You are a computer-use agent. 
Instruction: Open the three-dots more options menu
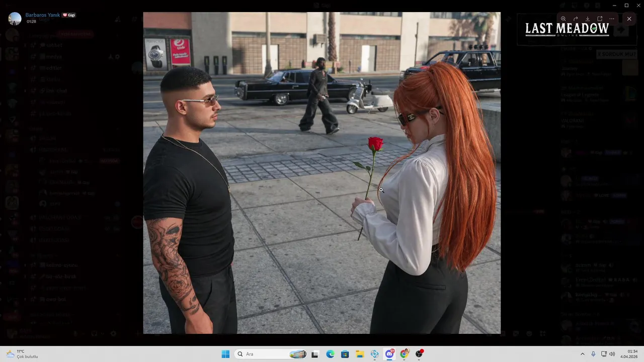click(x=612, y=19)
